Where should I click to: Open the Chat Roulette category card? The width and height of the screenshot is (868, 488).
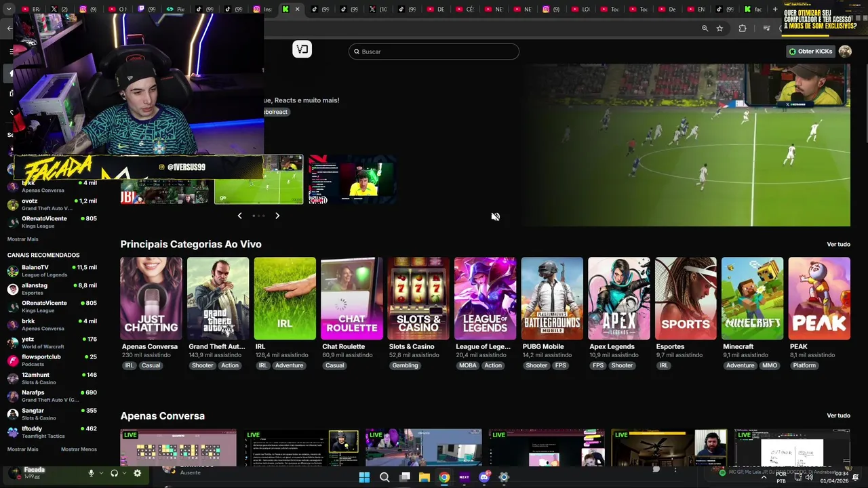click(x=351, y=298)
